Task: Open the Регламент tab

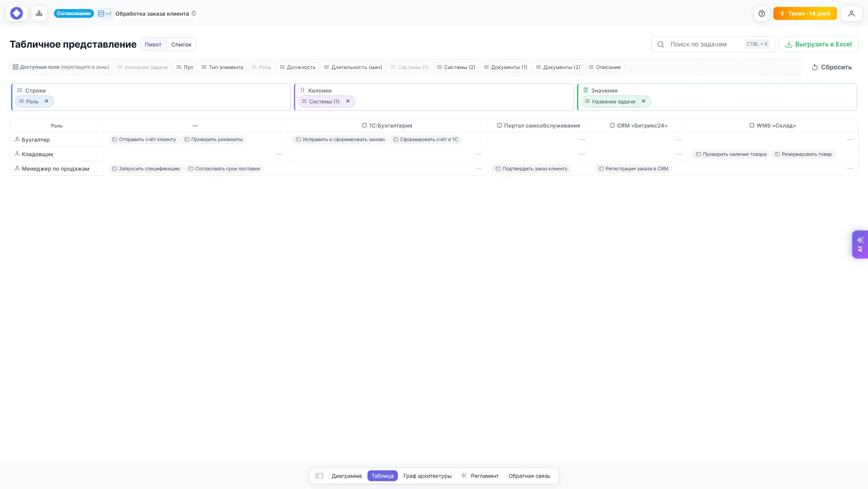Action: point(480,476)
